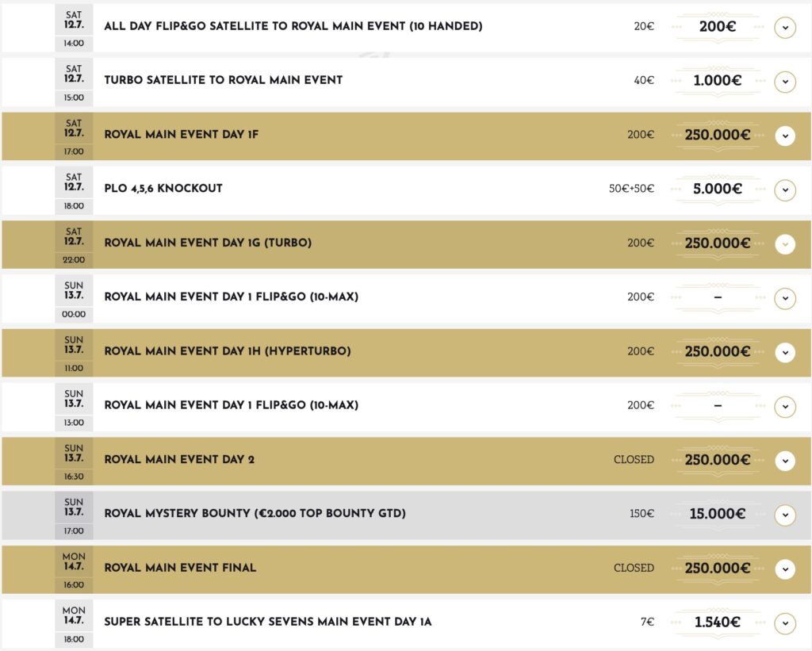
Task: Expand Royal Main Event Day 1H (Hyperturbo) details
Action: click(785, 352)
